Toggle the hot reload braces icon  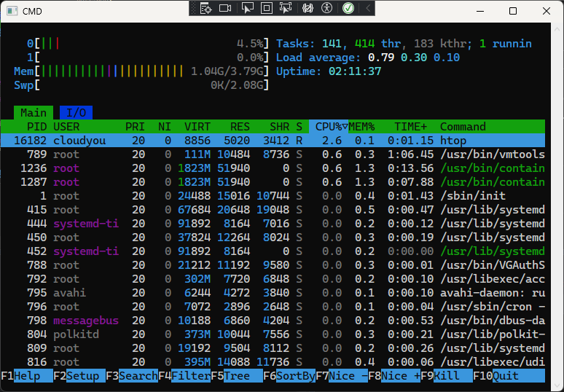coord(307,8)
